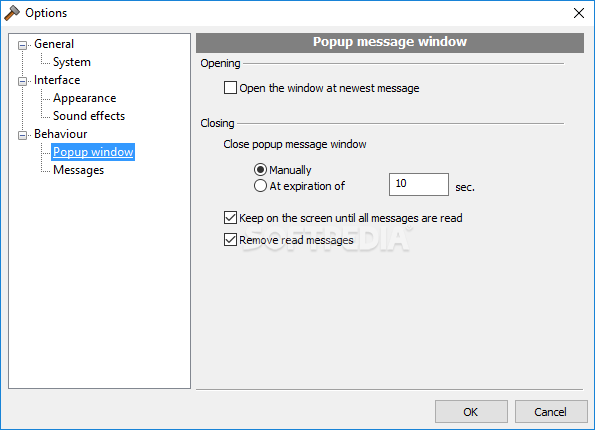The image size is (595, 430).
Task: Select the Popup window tree item
Action: pyautogui.click(x=93, y=152)
